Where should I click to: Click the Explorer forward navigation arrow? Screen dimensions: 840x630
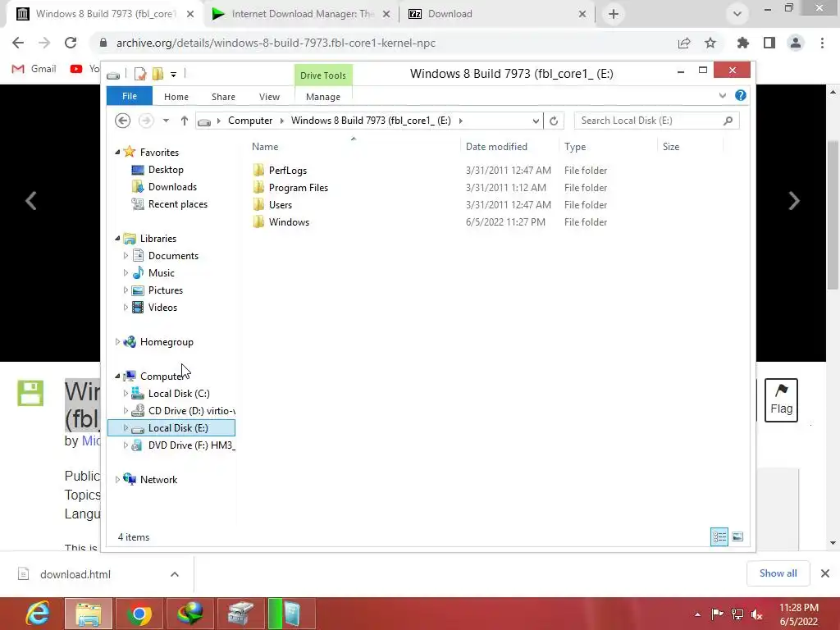146,121
